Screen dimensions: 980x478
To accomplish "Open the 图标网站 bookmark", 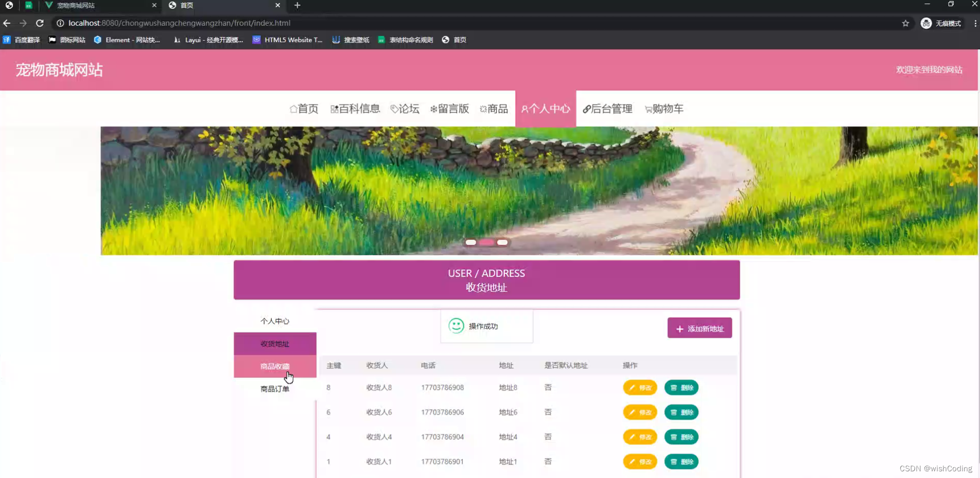I will [x=67, y=40].
